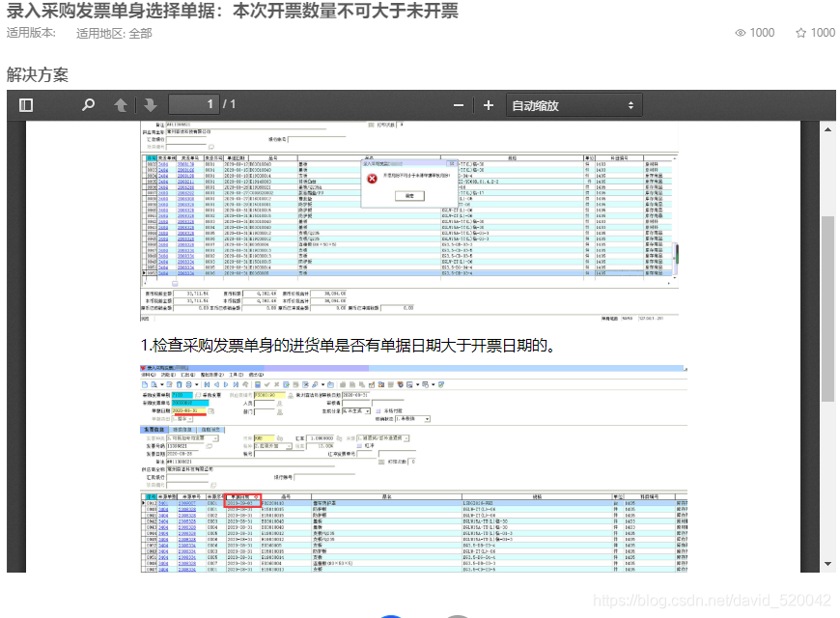Advance to the next page with the down arrow icon
The width and height of the screenshot is (840, 618).
coord(150,104)
